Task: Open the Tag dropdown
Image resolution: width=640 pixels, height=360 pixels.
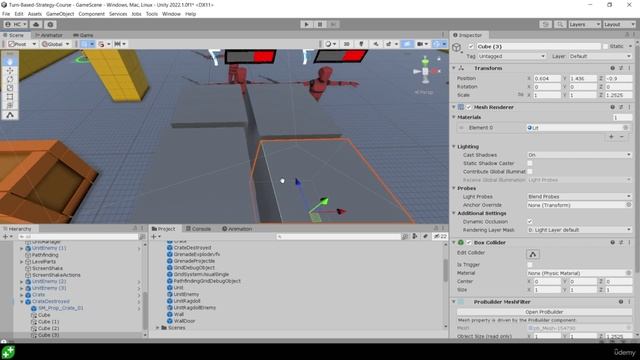Action: point(511,56)
